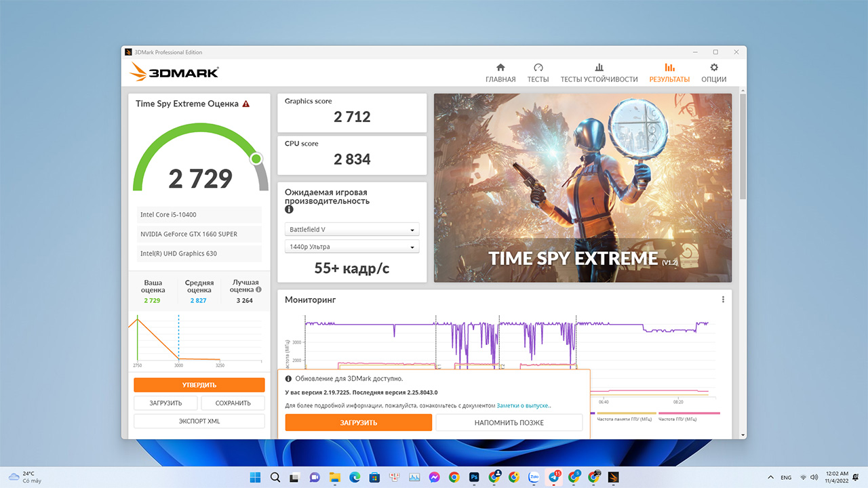
Task: Open Task View from the taskbar
Action: pyautogui.click(x=295, y=477)
